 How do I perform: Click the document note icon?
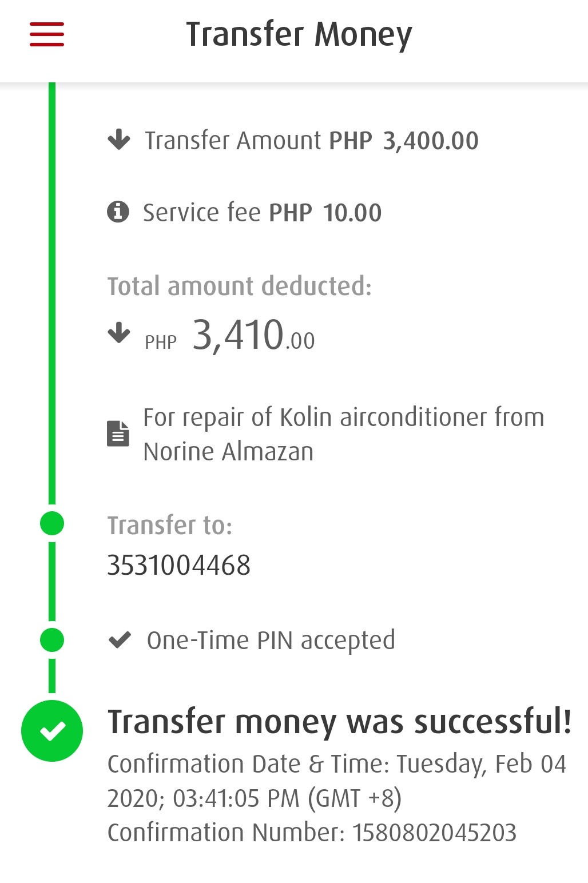coord(118,433)
